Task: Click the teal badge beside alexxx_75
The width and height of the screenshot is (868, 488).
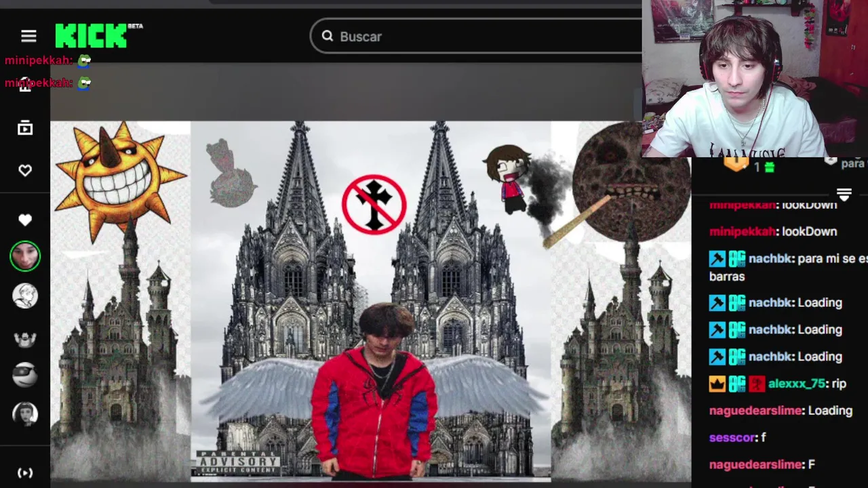Action: click(x=737, y=384)
